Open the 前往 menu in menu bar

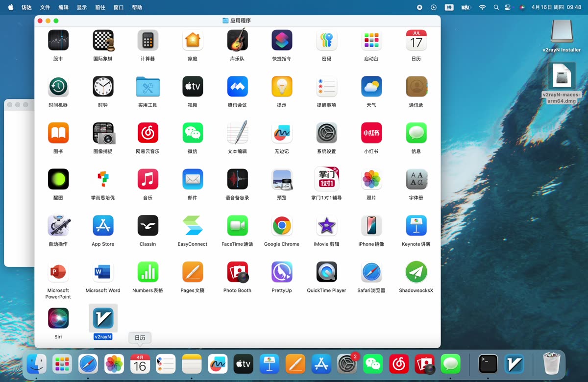pos(100,7)
